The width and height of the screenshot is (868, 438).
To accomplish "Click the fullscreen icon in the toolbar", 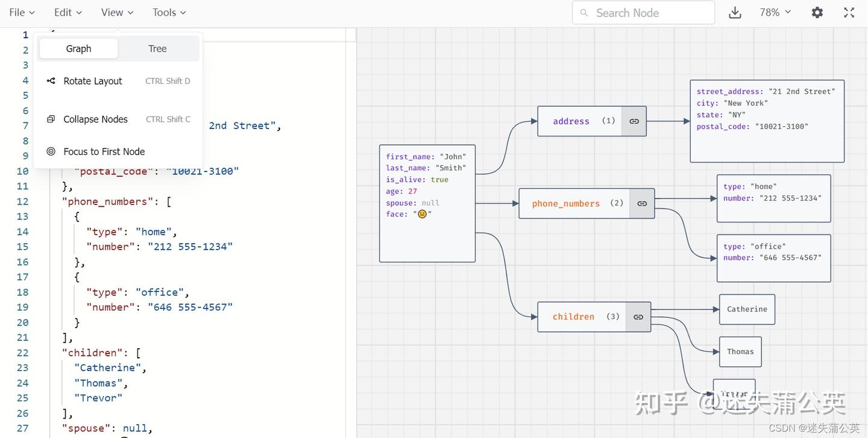I will click(849, 13).
